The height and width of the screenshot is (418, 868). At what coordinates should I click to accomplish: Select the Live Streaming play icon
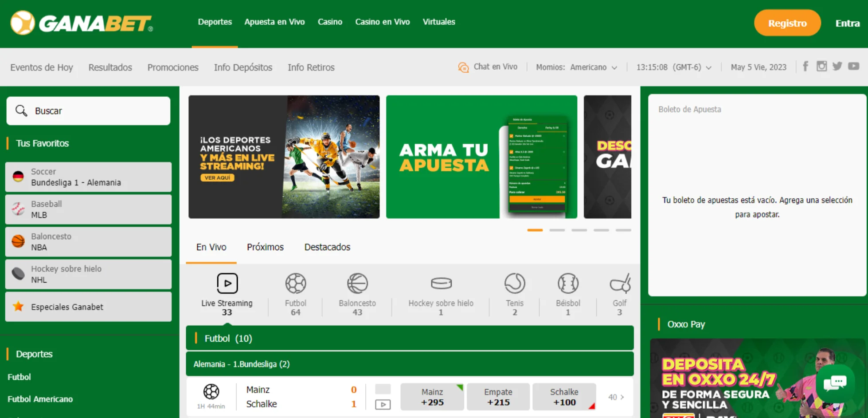click(x=227, y=283)
